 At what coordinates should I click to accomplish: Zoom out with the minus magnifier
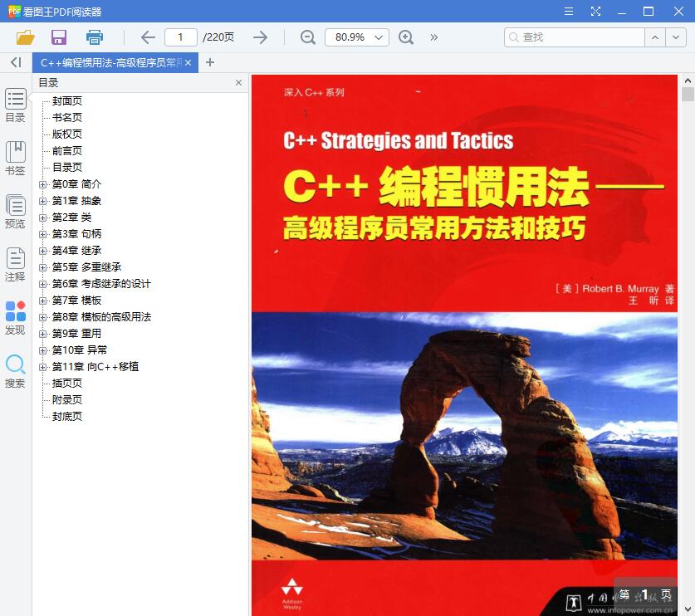(x=307, y=37)
